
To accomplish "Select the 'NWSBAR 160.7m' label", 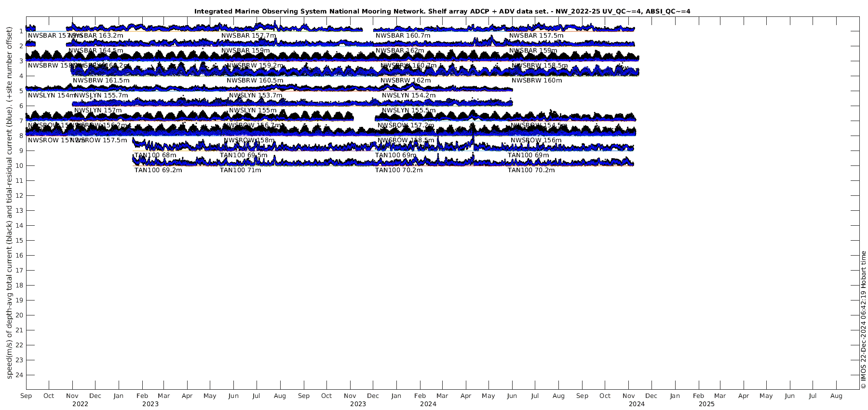I will (x=403, y=36).
